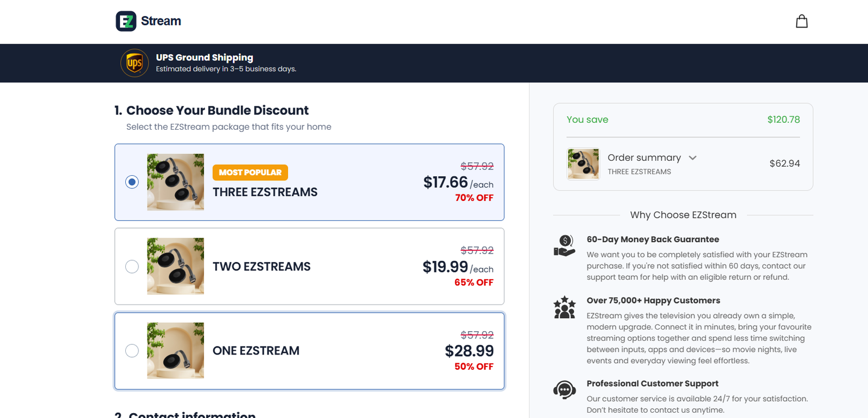Choose the $28.99 single unit price
The height and width of the screenshot is (418, 868).
coord(469,351)
